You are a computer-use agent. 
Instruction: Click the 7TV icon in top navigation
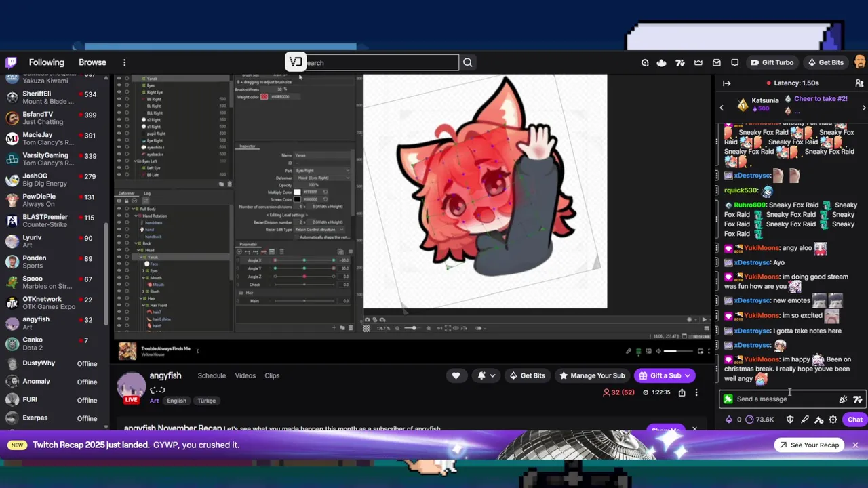(680, 62)
